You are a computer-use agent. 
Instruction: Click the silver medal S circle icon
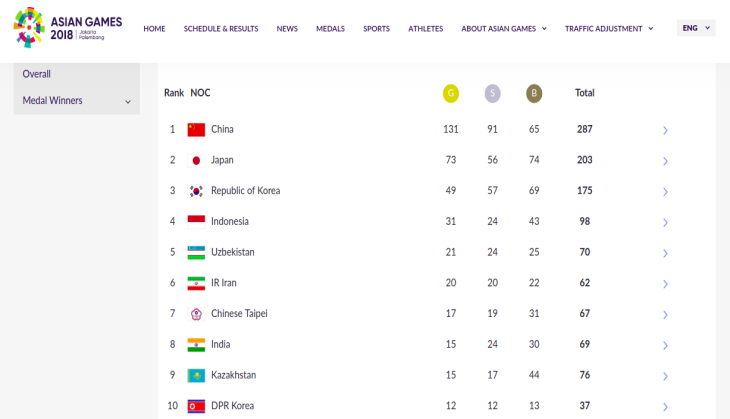(x=492, y=93)
